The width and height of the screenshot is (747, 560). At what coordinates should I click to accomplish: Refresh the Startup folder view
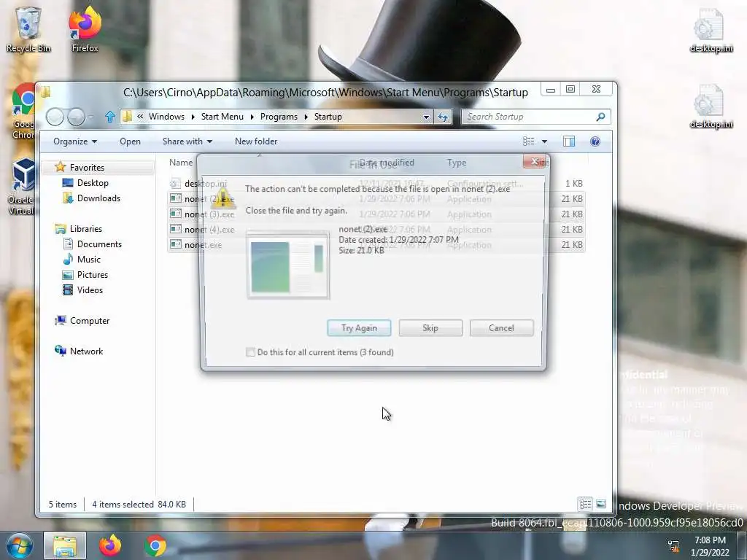pos(443,117)
